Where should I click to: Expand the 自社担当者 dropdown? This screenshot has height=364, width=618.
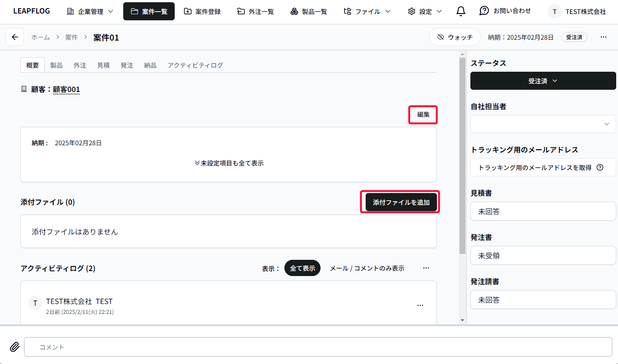[543, 124]
